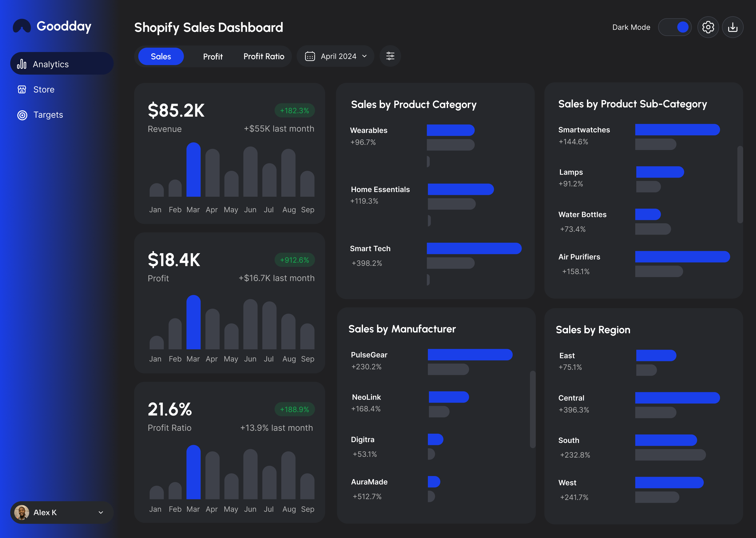The width and height of the screenshot is (756, 538).
Task: Click the Sales by Manufacturer scrollbar
Action: [532, 409]
